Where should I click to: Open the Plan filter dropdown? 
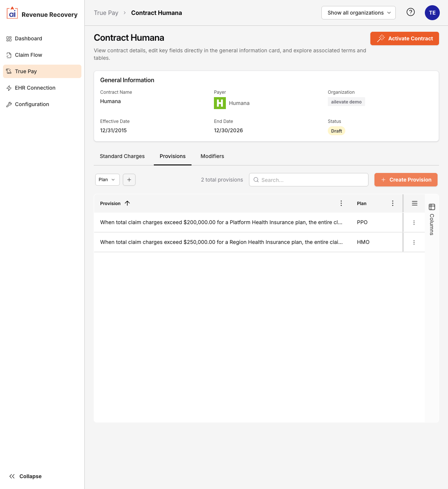click(x=107, y=180)
